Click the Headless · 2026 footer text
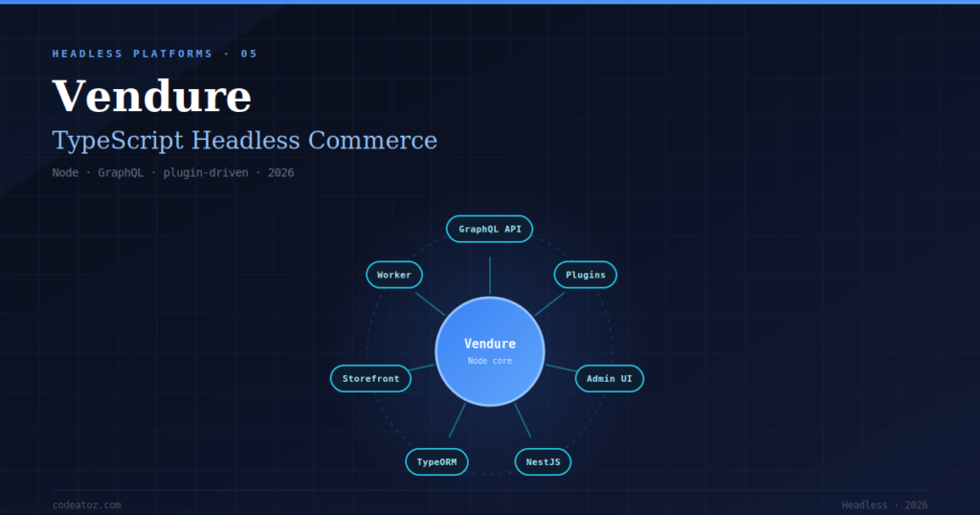 pos(884,504)
